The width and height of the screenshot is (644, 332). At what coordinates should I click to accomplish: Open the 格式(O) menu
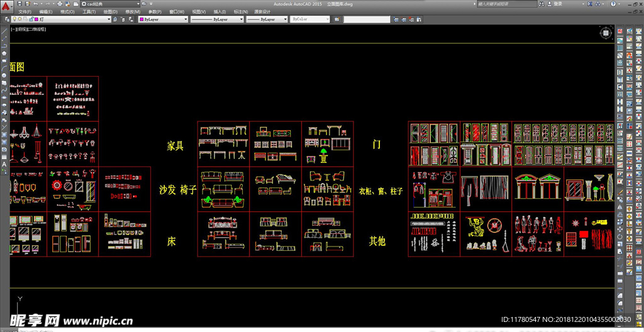67,12
